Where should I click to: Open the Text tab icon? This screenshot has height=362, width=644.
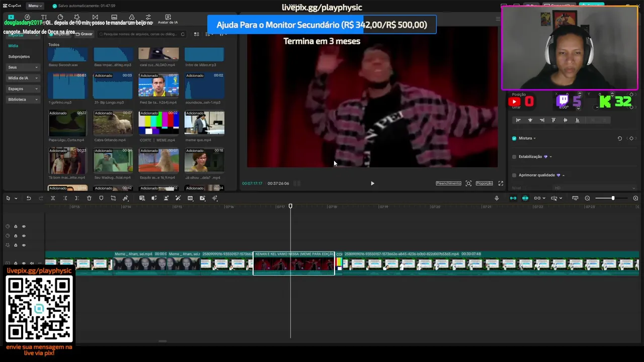pyautogui.click(x=44, y=17)
